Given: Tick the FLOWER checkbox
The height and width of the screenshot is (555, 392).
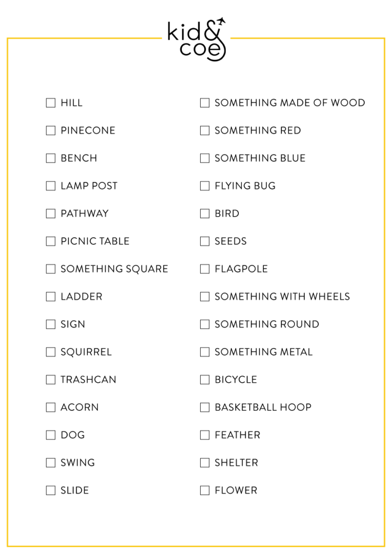Looking at the screenshot, I should coord(205,491).
